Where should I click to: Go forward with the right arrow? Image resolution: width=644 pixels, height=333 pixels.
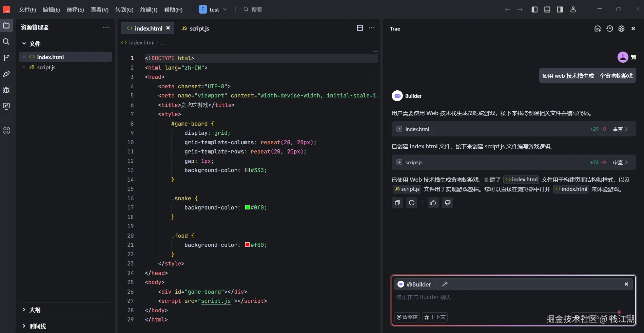tap(520, 10)
